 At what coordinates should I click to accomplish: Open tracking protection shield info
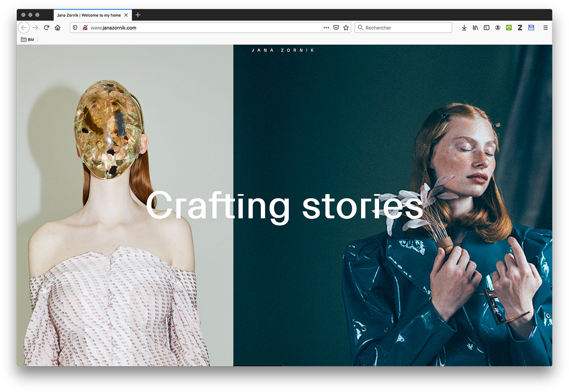75,28
